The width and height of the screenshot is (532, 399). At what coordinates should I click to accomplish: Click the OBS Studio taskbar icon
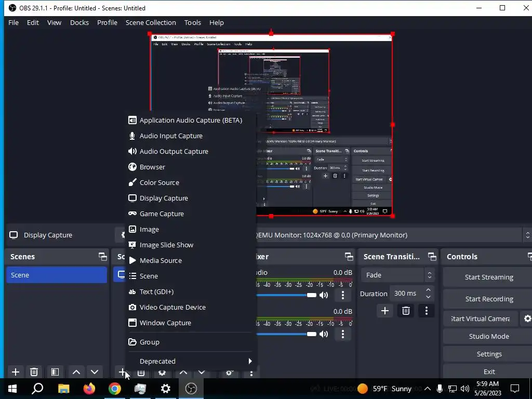click(x=191, y=389)
